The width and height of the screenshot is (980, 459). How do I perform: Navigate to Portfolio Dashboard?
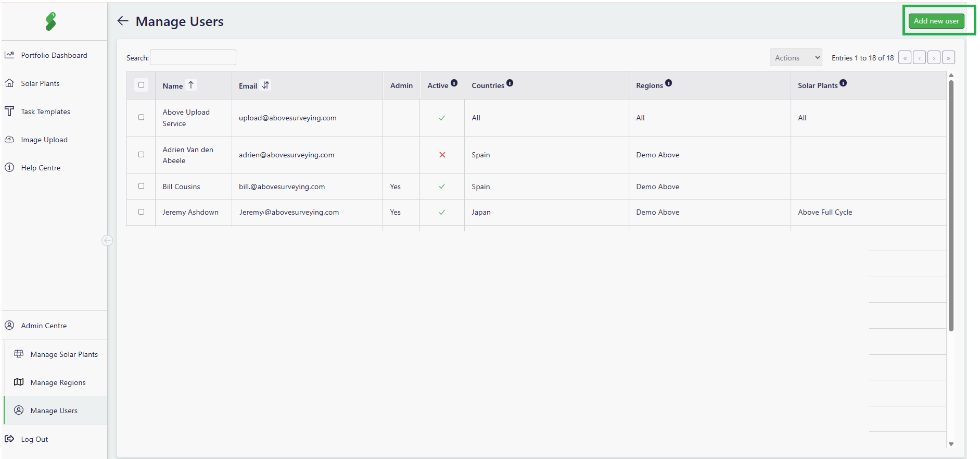(54, 55)
